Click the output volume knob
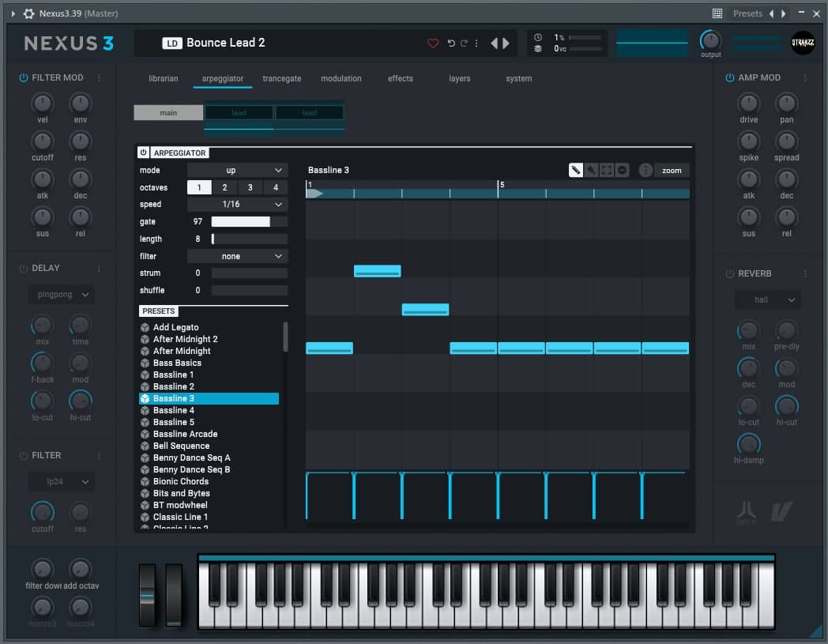Image resolution: width=828 pixels, height=644 pixels. [710, 40]
